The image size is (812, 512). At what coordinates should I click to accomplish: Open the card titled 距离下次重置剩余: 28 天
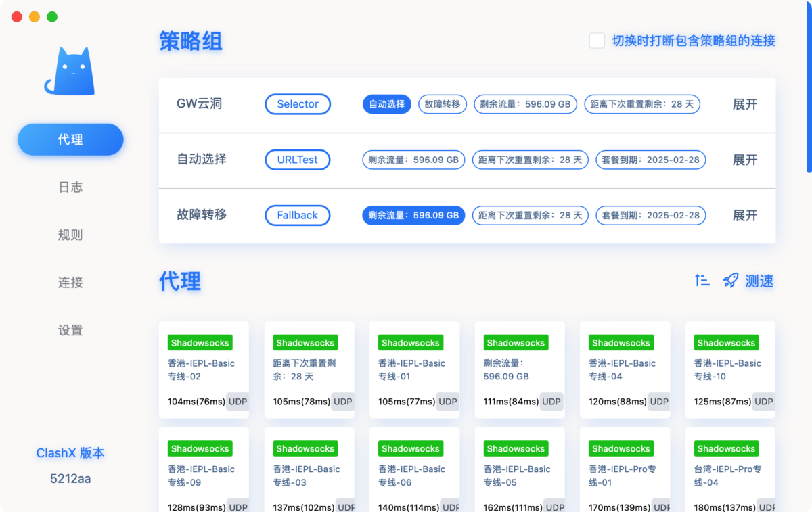[x=309, y=369]
